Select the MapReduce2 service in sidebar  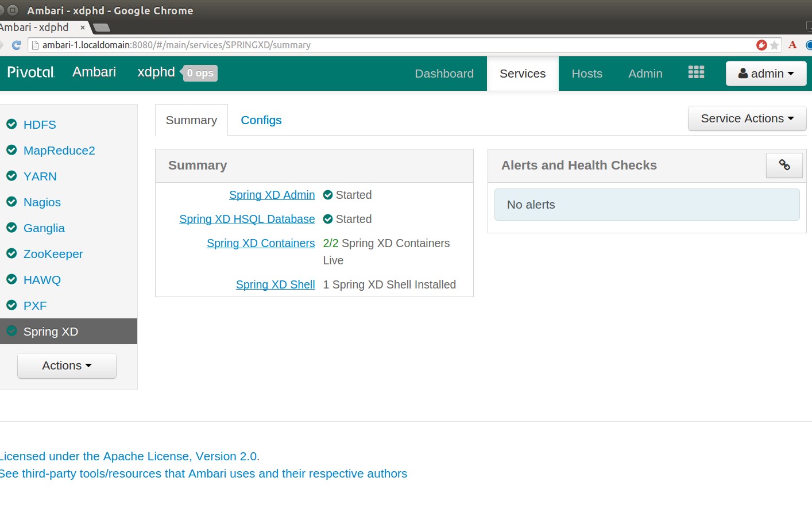click(x=59, y=151)
